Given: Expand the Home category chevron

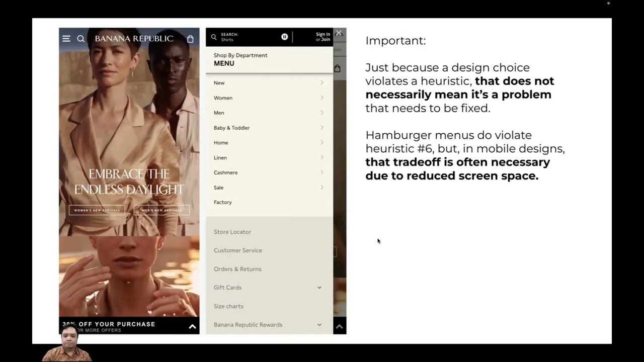Looking at the screenshot, I should 322,142.
